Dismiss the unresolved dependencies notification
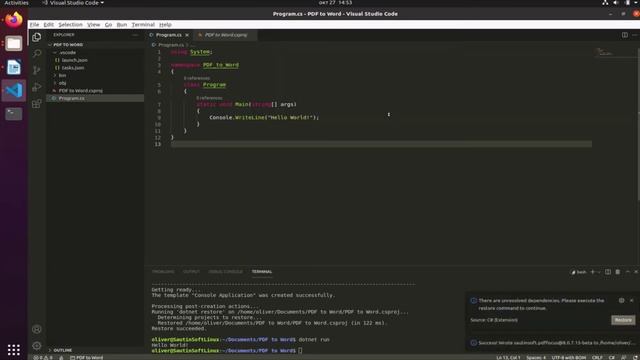Image resolution: width=640 pixels, height=360 pixels. [x=631, y=300]
